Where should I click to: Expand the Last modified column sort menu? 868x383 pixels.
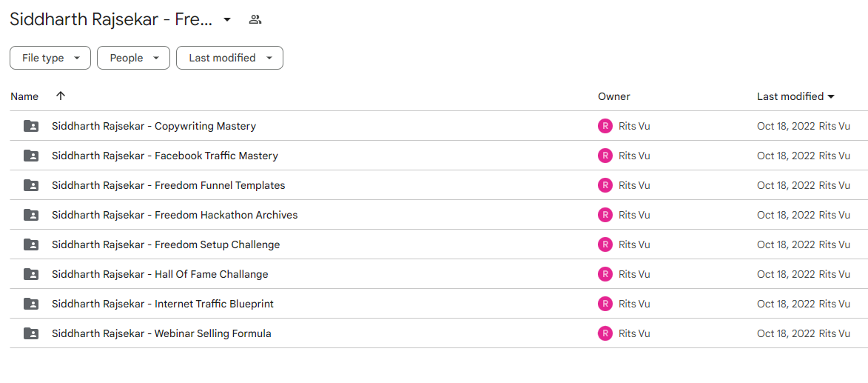(795, 96)
